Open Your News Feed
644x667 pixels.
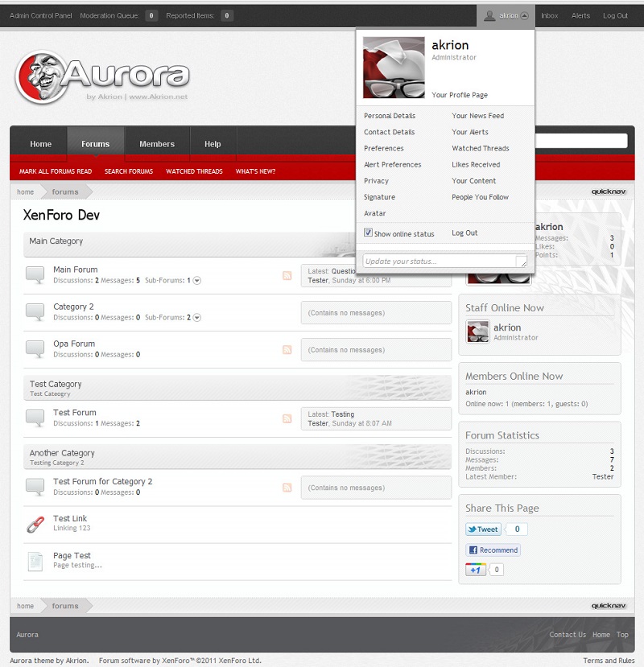[x=477, y=116]
